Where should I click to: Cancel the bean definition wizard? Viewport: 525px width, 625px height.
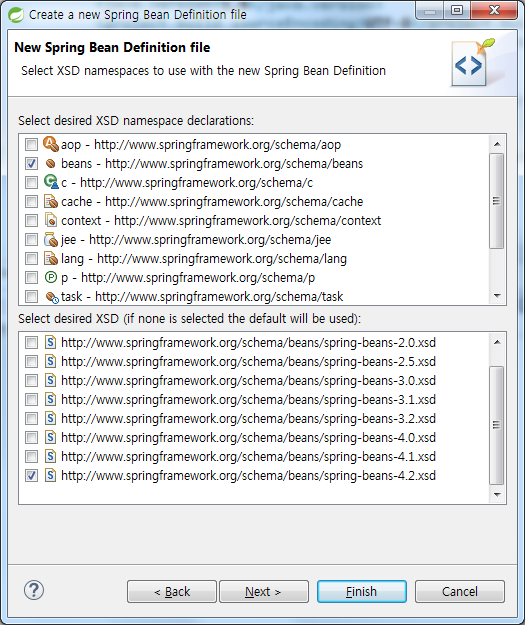pyautogui.click(x=460, y=592)
